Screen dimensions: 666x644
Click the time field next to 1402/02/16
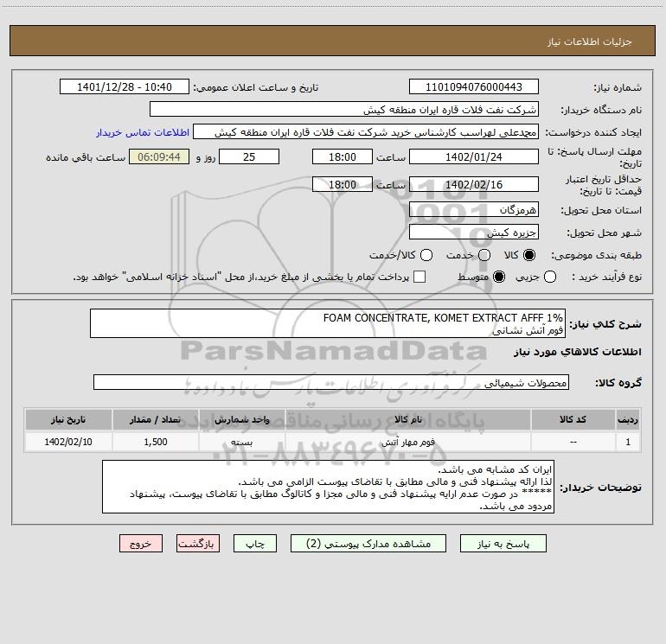coord(343,184)
